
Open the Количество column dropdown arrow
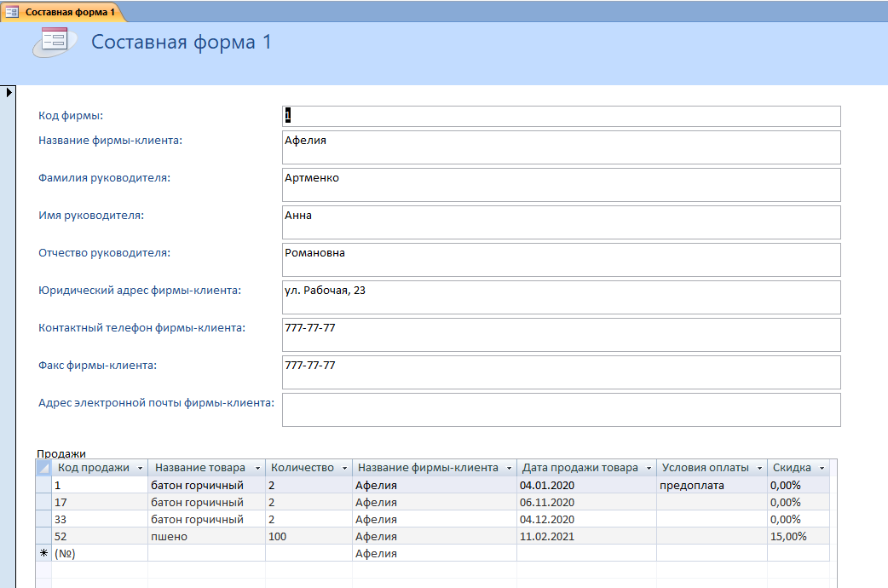pyautogui.click(x=344, y=468)
